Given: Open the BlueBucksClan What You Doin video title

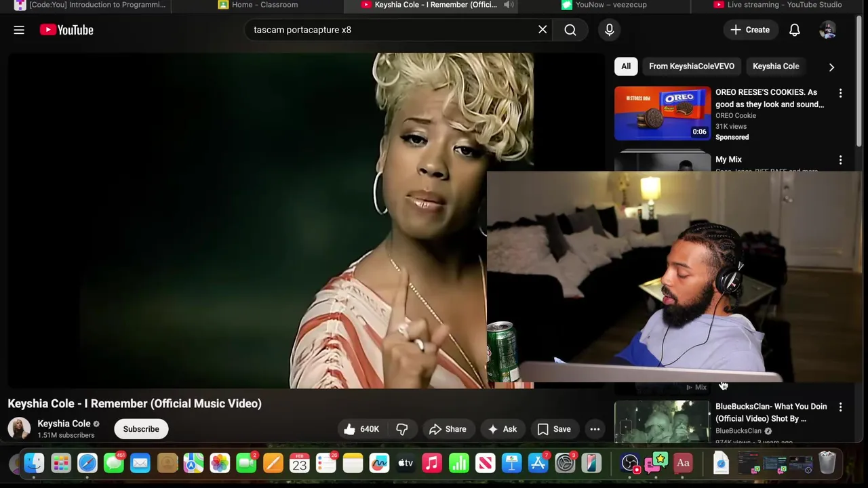Looking at the screenshot, I should (x=771, y=412).
